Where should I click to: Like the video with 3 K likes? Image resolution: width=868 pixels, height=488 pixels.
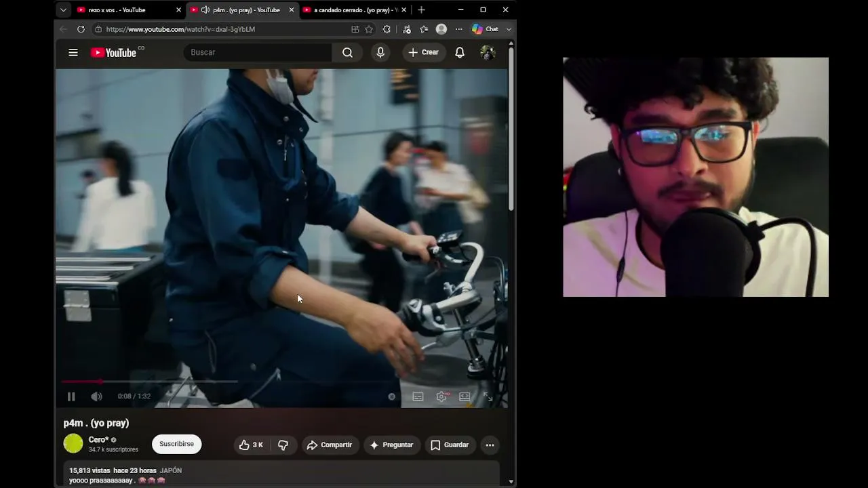[251, 445]
